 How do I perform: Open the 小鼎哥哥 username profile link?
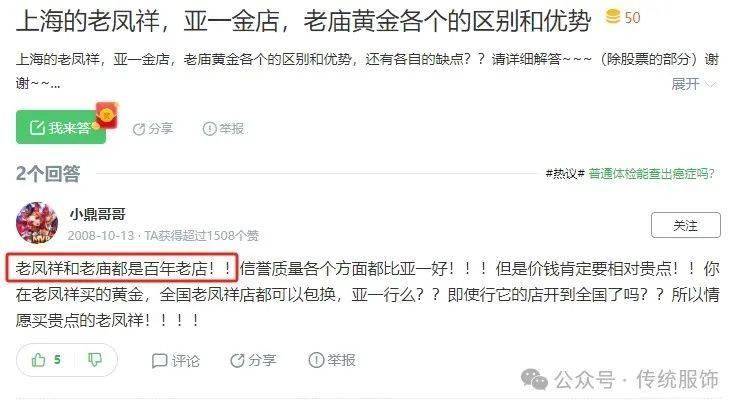98,214
